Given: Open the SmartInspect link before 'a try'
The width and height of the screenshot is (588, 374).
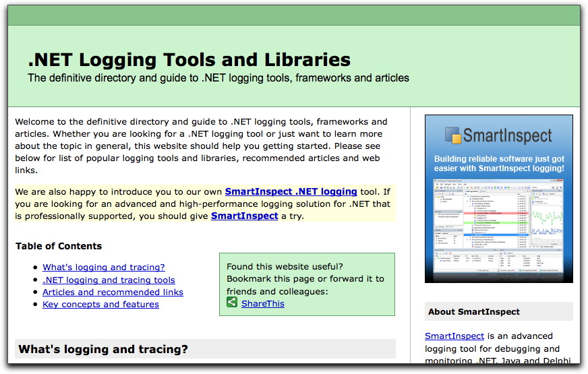Looking at the screenshot, I should (x=245, y=216).
